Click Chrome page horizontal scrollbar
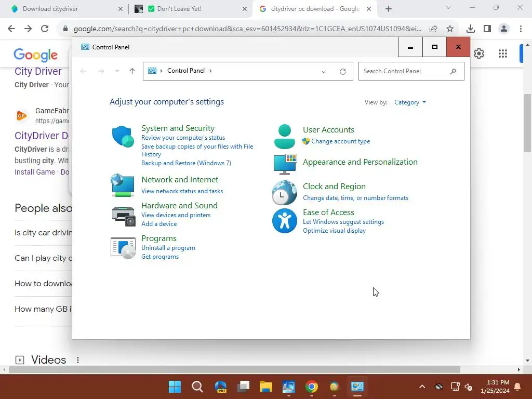 (234, 369)
